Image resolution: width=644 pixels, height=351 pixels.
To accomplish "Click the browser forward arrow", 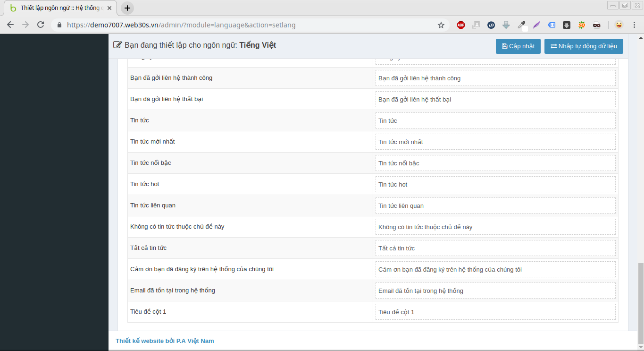I will click(x=25, y=25).
